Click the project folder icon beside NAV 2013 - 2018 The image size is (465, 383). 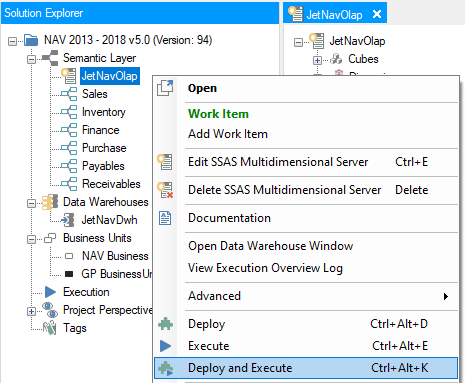(x=32, y=40)
